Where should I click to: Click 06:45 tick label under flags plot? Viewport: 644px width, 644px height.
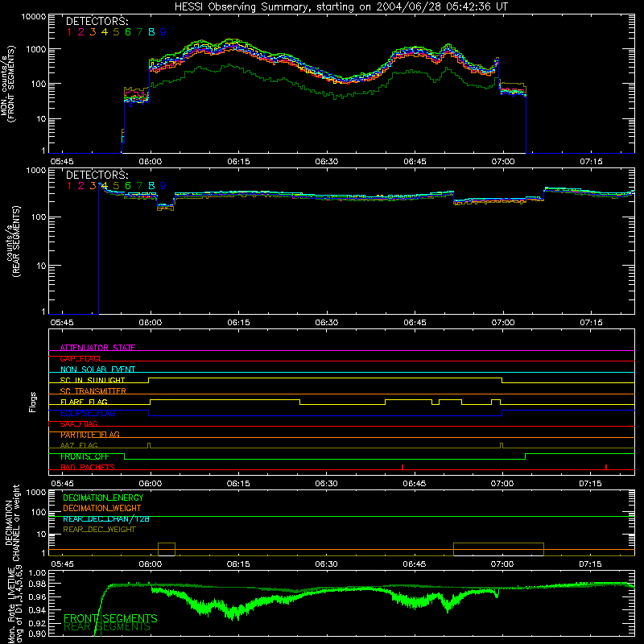pyautogui.click(x=414, y=484)
